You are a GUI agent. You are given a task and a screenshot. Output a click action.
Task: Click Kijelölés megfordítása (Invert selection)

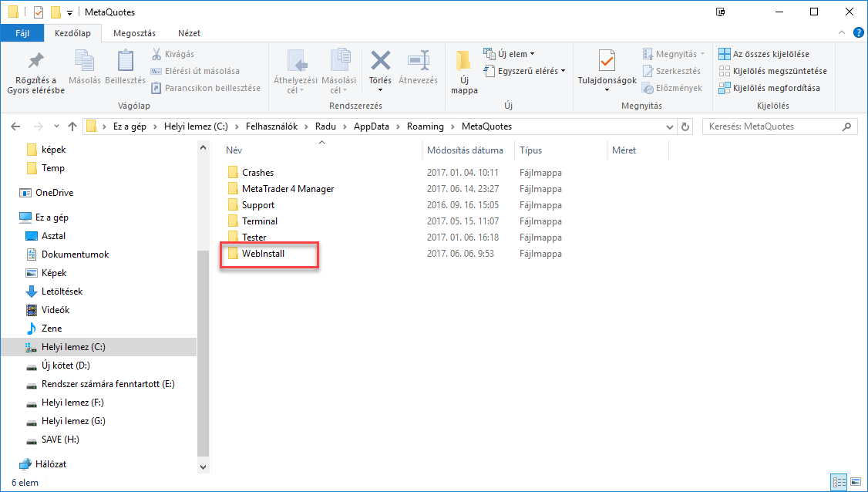pos(769,88)
